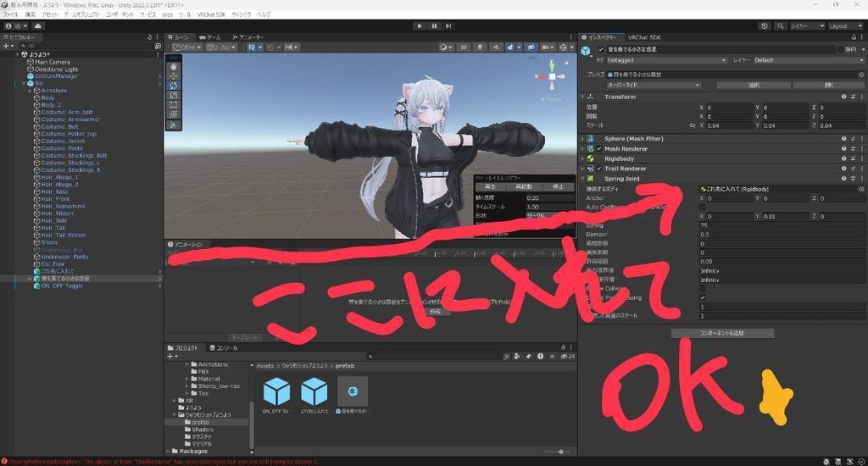Open the VRChat SDK menu
The width and height of the screenshot is (868, 466).
click(211, 14)
